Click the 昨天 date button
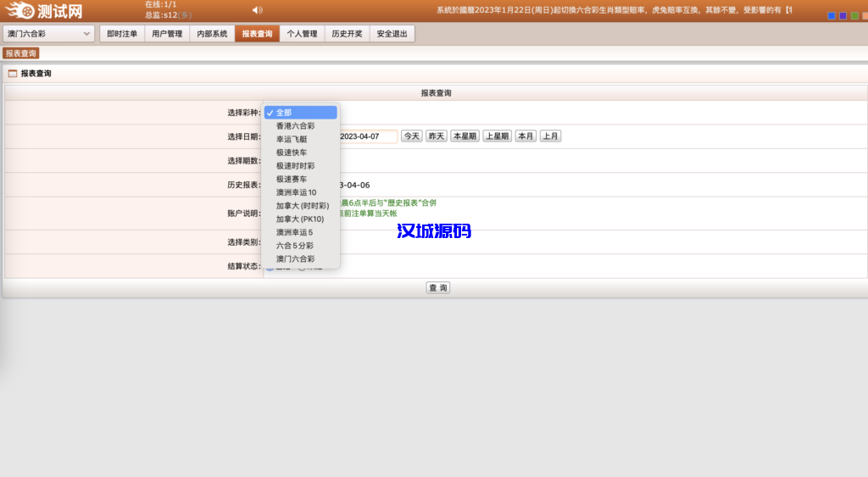Viewport: 868px width, 477px height. tap(437, 136)
